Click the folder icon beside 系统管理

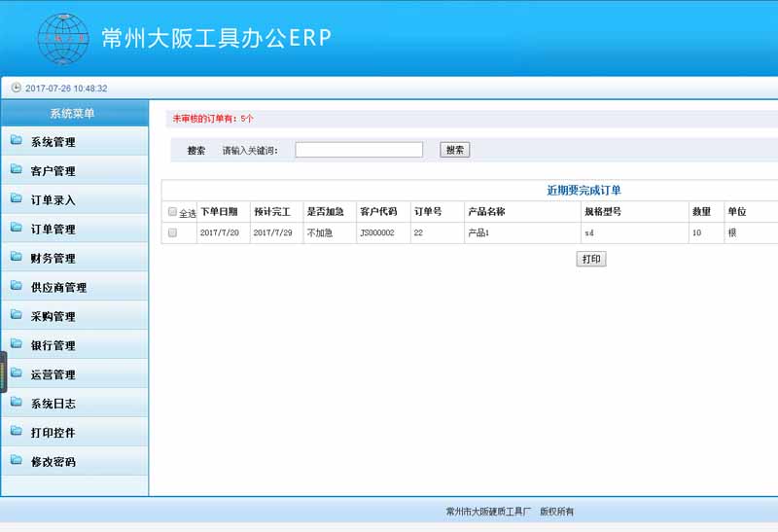[x=17, y=141]
